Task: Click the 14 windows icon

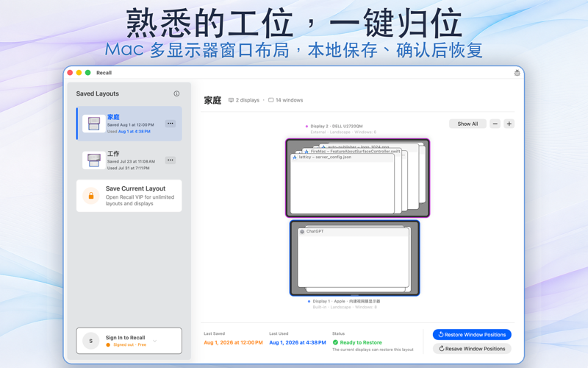Action: [270, 100]
